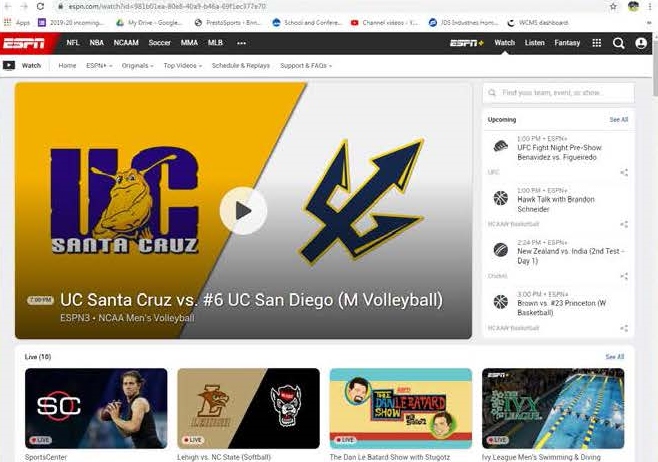Click basketball icon beside Brown vs. Princeton
The height and width of the screenshot is (462, 658).
point(500,302)
